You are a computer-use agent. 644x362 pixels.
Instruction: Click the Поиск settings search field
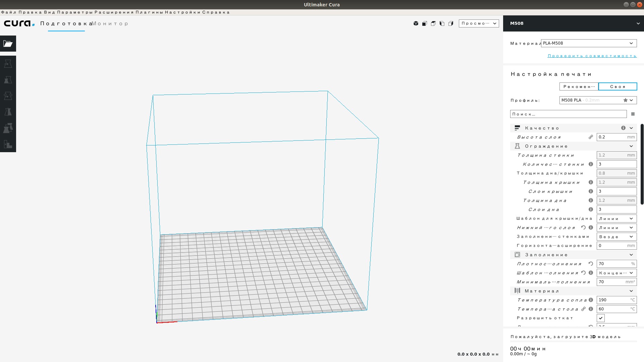coord(568,114)
